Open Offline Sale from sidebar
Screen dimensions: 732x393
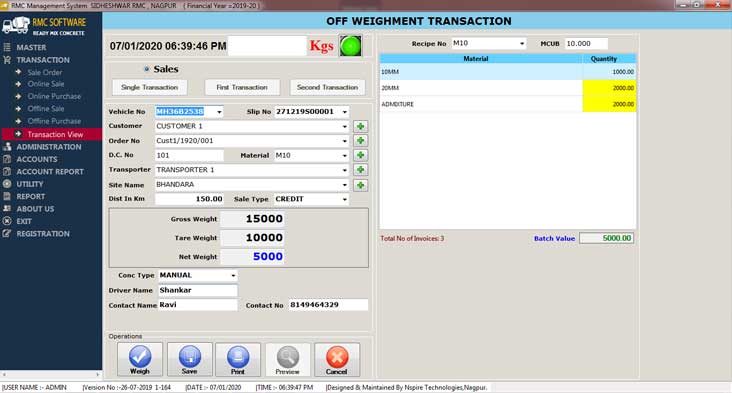point(46,108)
